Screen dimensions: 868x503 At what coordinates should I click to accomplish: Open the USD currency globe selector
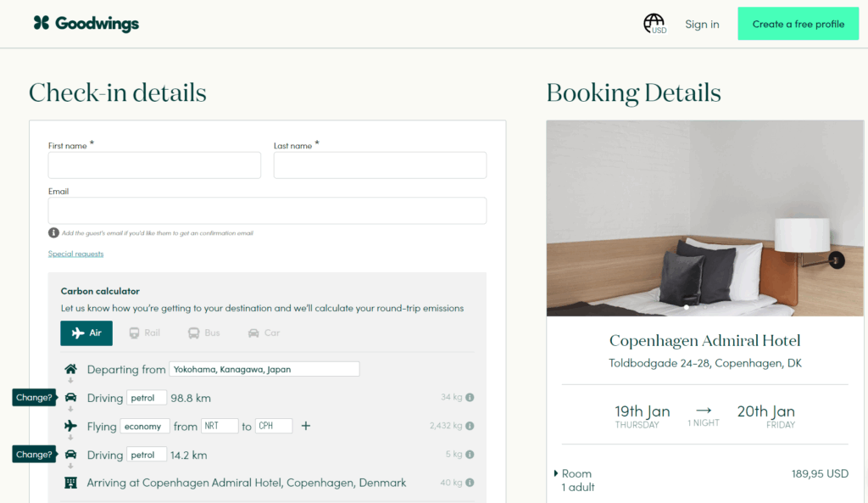(x=655, y=24)
